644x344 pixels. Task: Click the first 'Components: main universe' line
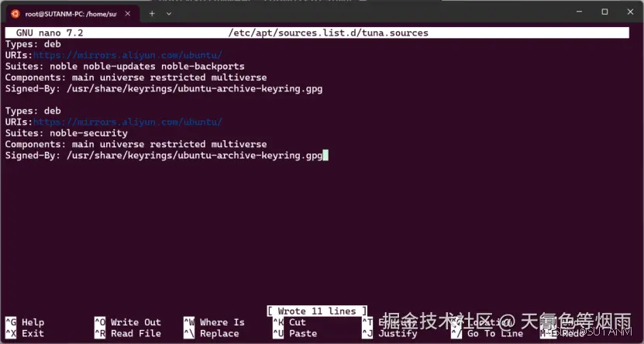(136, 77)
